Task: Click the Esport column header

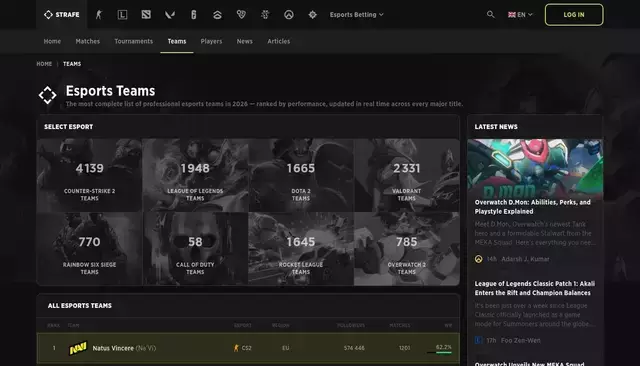Action: point(243,326)
